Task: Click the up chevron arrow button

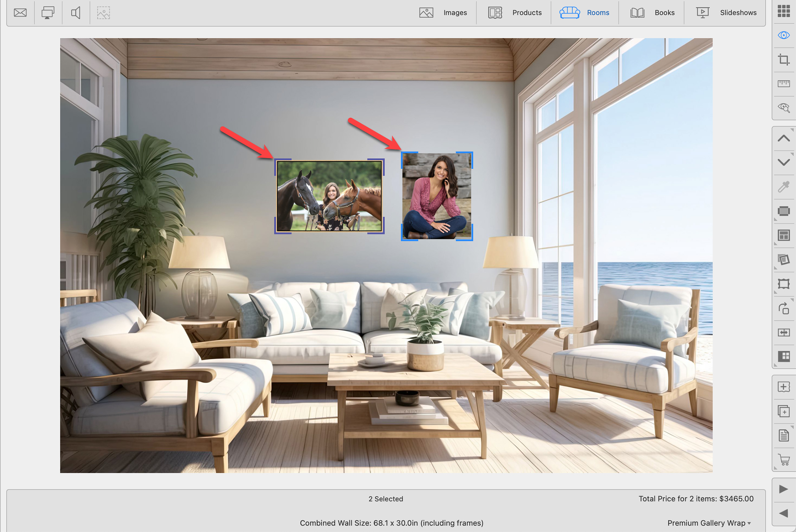Action: (x=783, y=138)
